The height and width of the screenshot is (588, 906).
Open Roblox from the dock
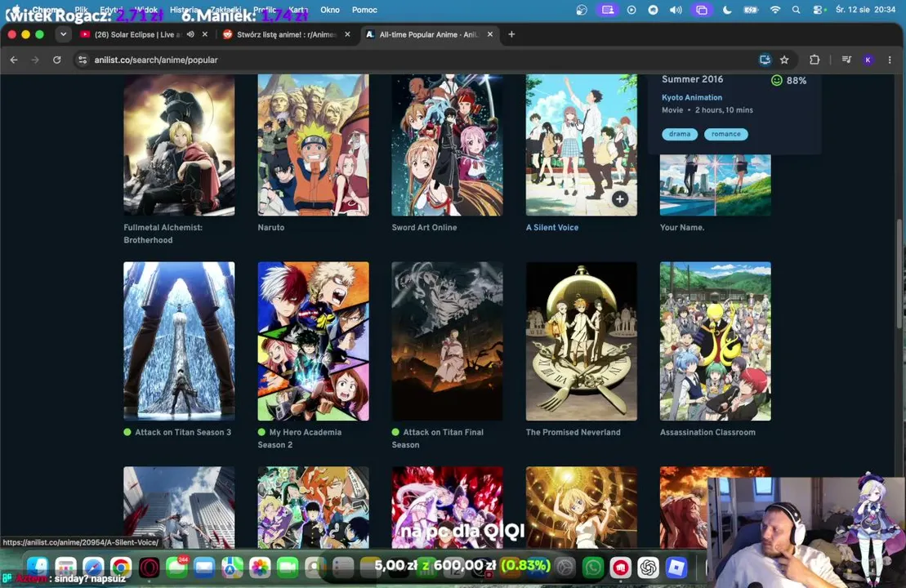[676, 568]
